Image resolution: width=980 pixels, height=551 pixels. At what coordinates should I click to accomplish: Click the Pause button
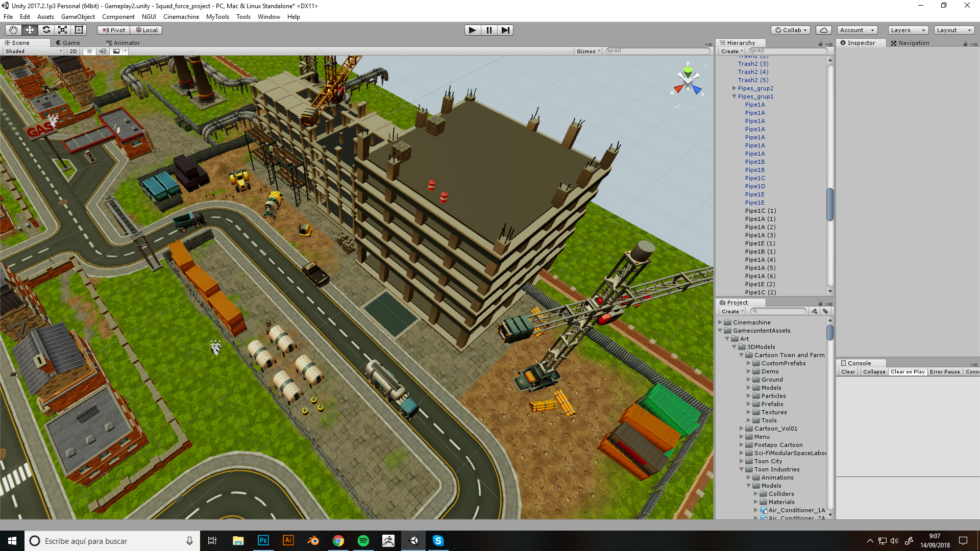click(x=489, y=30)
